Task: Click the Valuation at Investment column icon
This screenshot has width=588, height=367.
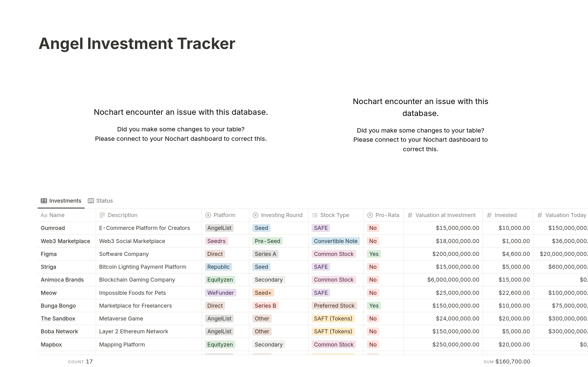Action: [409, 215]
